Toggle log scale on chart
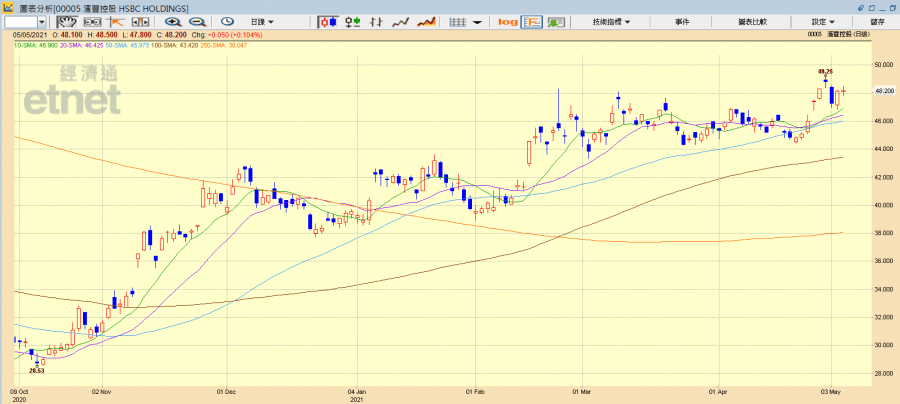 [507, 21]
